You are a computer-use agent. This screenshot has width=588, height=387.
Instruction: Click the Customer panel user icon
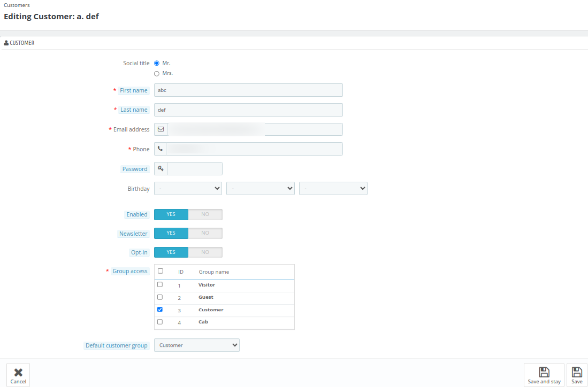6,43
